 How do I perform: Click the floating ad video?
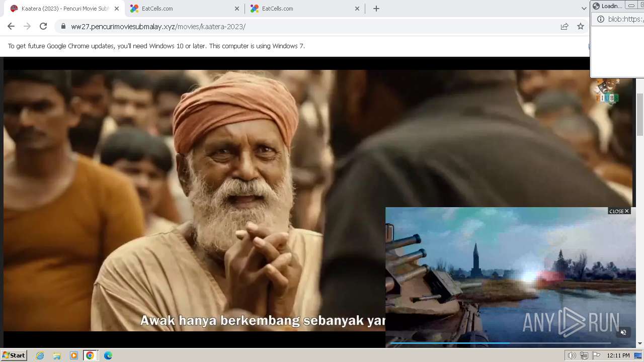click(x=511, y=278)
